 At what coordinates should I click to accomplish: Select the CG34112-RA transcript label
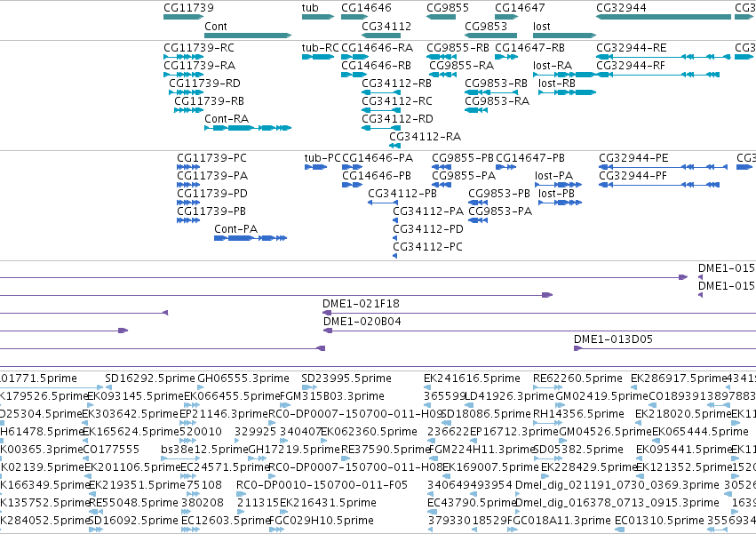426,137
